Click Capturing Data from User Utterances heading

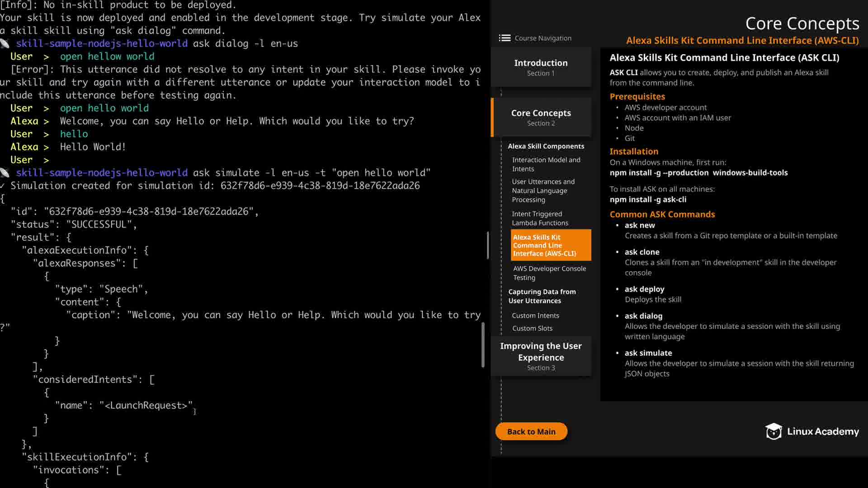point(542,296)
